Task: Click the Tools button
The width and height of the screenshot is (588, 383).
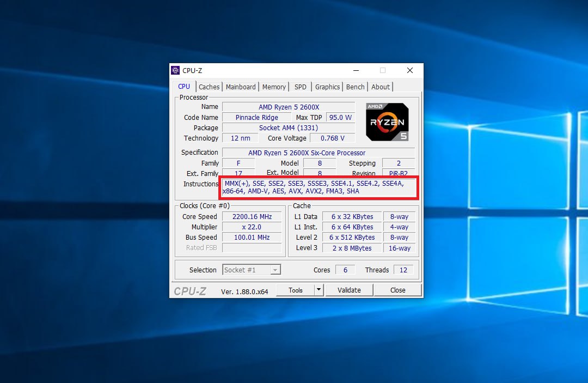Action: (295, 290)
